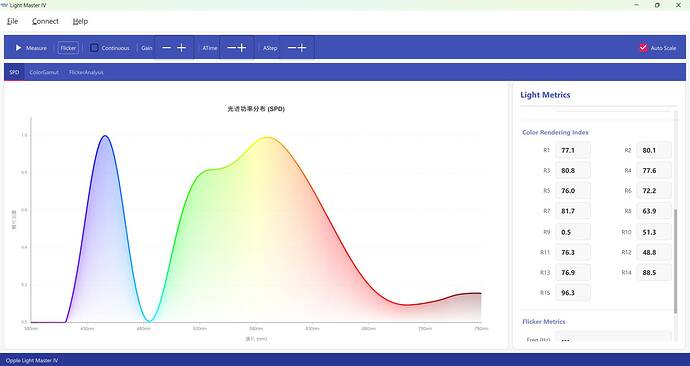Open the Connect menu
This screenshot has width=690, height=366.
click(45, 21)
